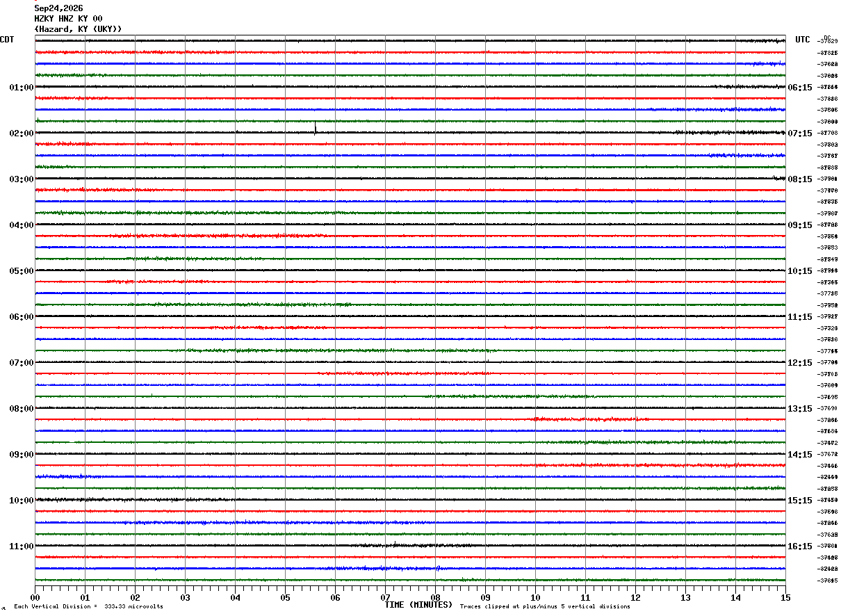Click the Traces clipped footnote text
Screen dimensions: 841x616
pos(545,607)
